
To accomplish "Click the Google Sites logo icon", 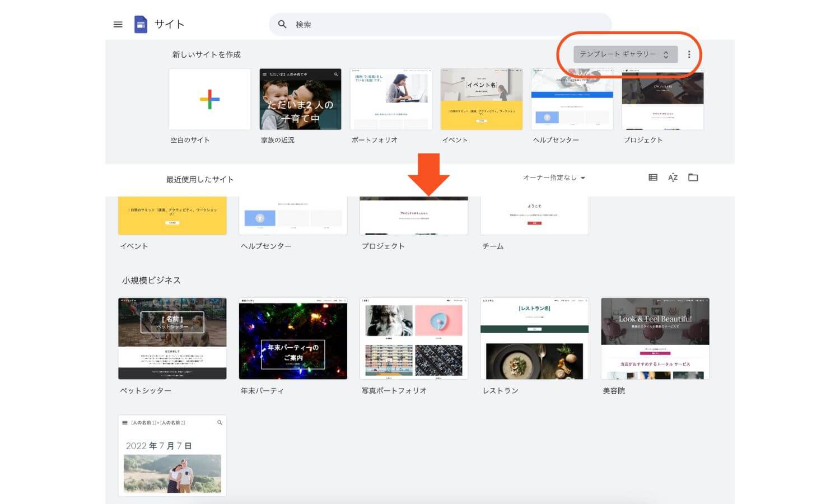I will (141, 25).
